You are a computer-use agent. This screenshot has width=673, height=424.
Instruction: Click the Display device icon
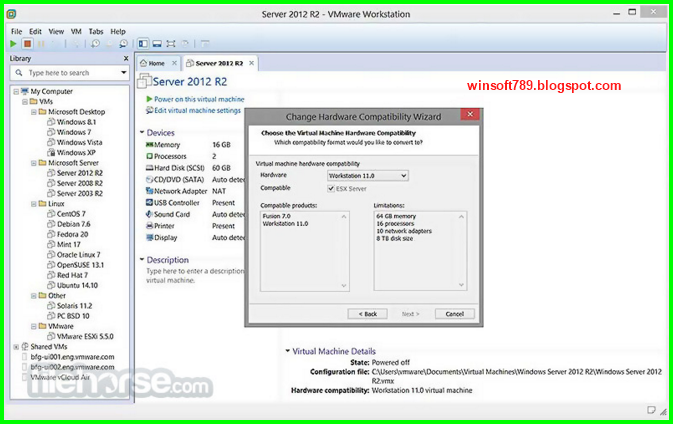click(149, 237)
